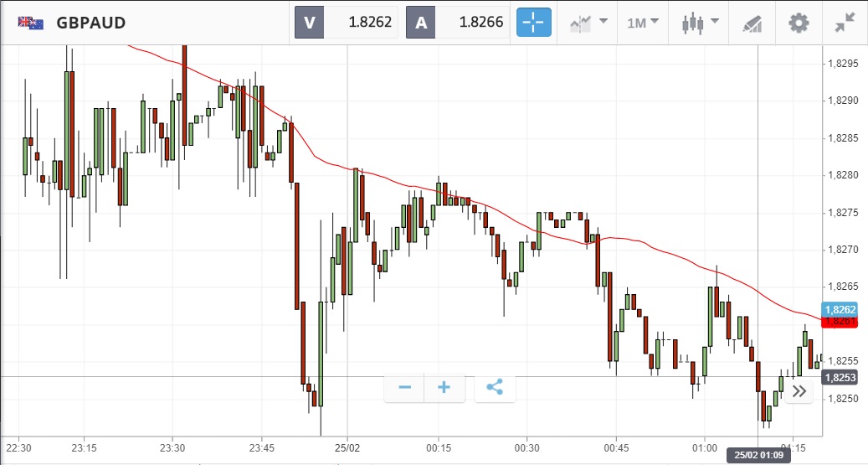This screenshot has height=465, width=868.
Task: Collapse the chart with shrink arrows icon
Action: (x=845, y=23)
